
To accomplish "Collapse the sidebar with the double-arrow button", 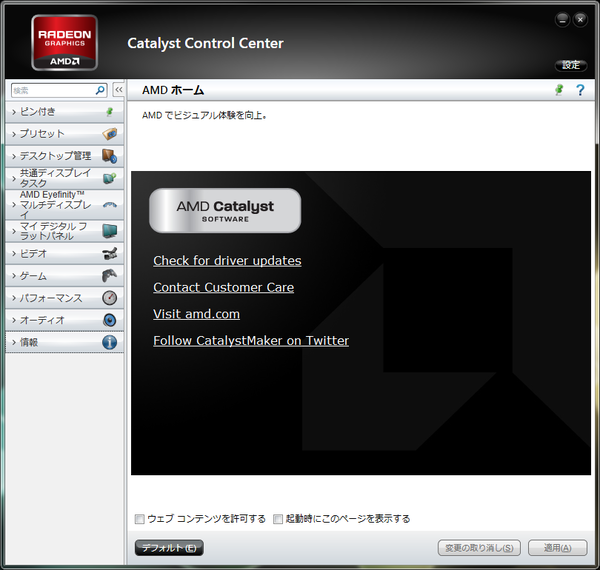I will [119, 90].
